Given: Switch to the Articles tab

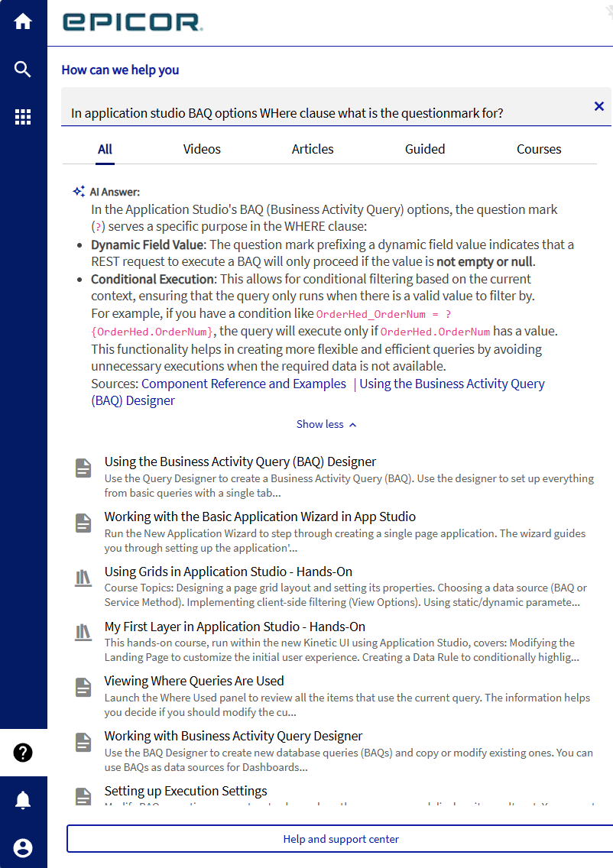Looking at the screenshot, I should coord(313,149).
